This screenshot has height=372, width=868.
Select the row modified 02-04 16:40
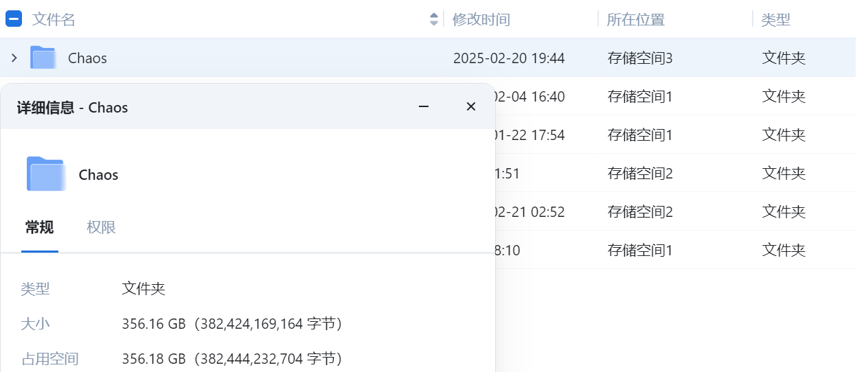529,96
